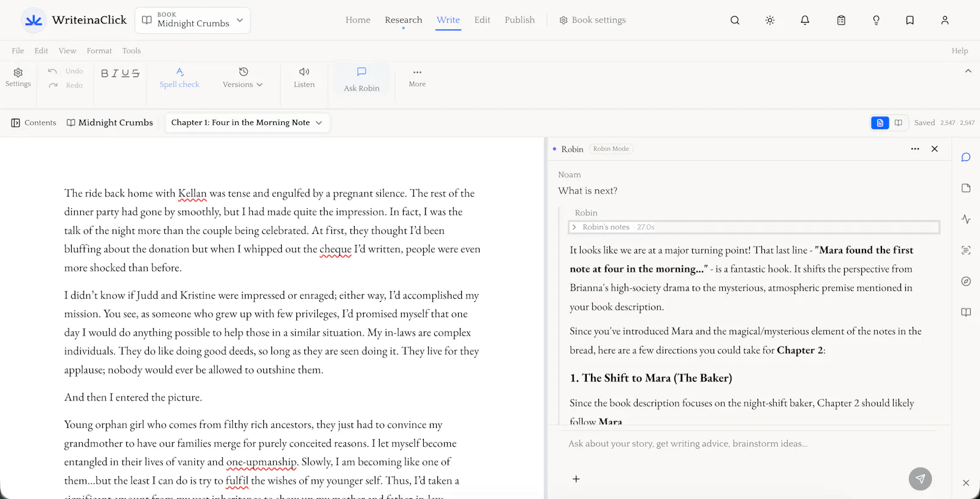The height and width of the screenshot is (499, 980).
Task: Click the misspelled word Kellan
Action: click(x=192, y=193)
